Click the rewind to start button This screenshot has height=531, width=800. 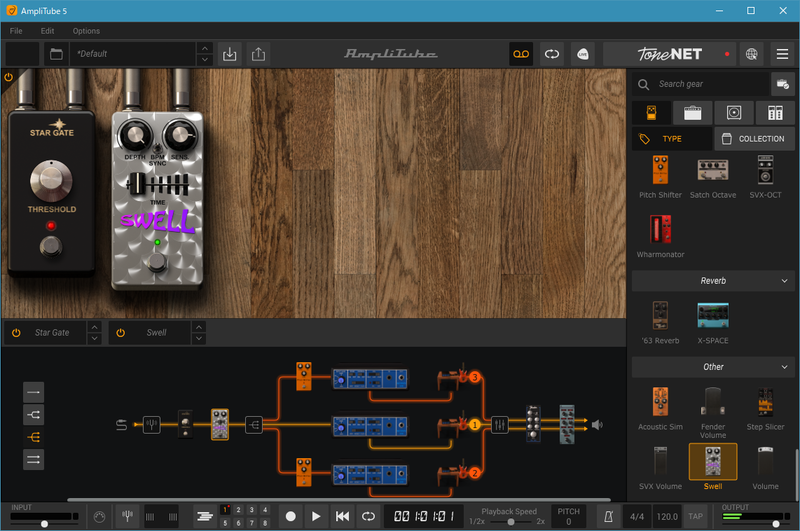pyautogui.click(x=342, y=517)
